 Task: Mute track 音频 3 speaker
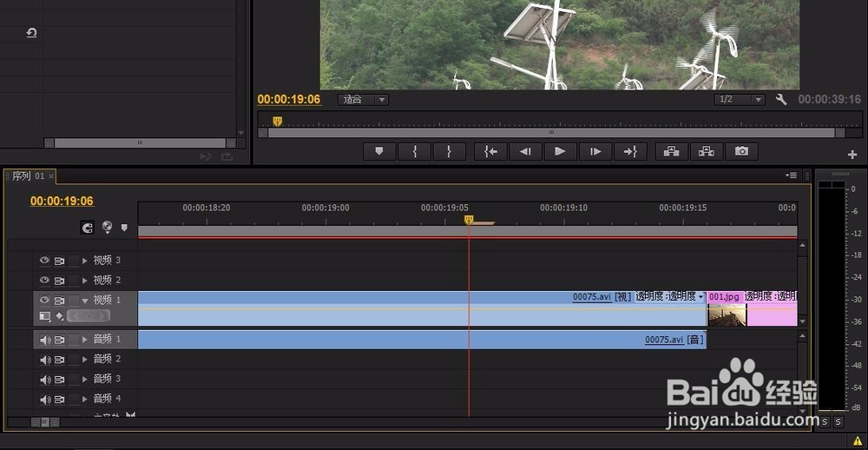[45, 380]
